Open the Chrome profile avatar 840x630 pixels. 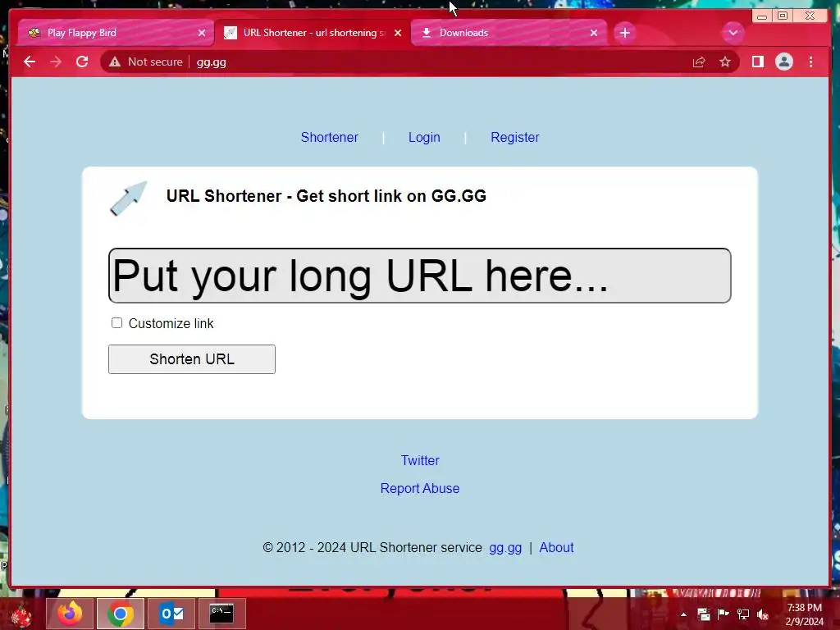pos(783,62)
